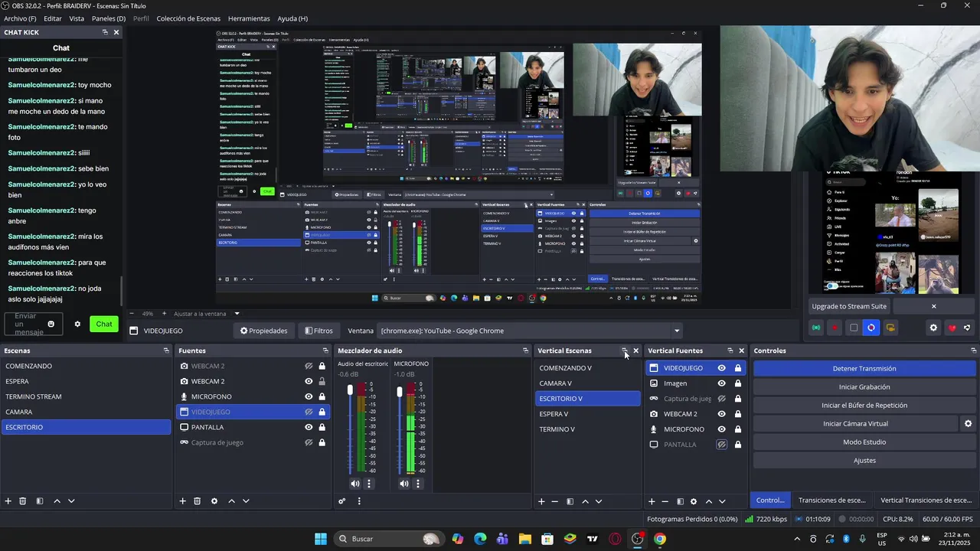Hide PANTALLA source in Fuentes

(309, 427)
